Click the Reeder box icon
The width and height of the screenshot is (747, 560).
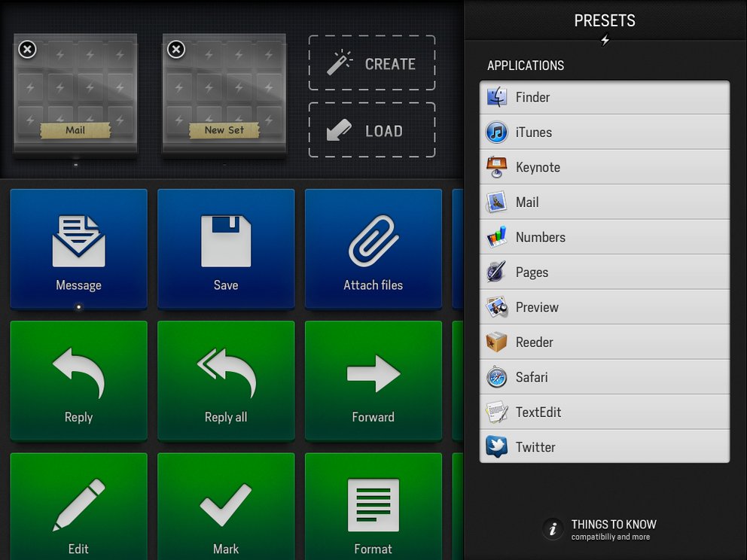coord(496,342)
